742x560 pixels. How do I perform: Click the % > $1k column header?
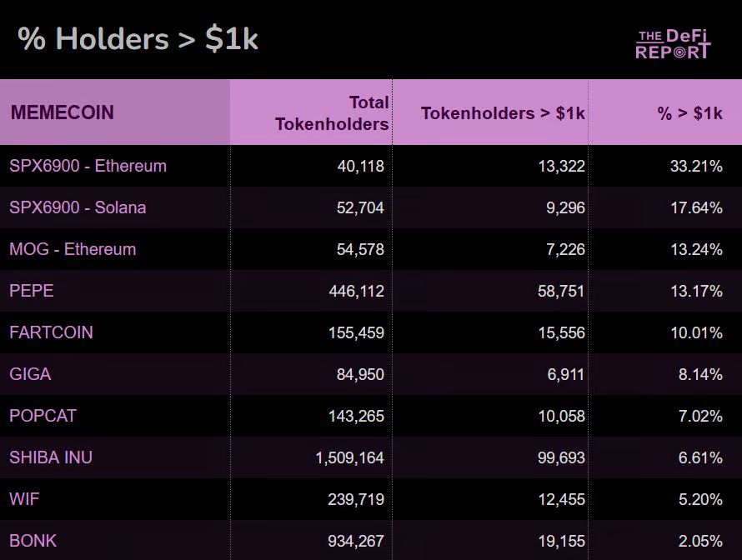(x=689, y=113)
